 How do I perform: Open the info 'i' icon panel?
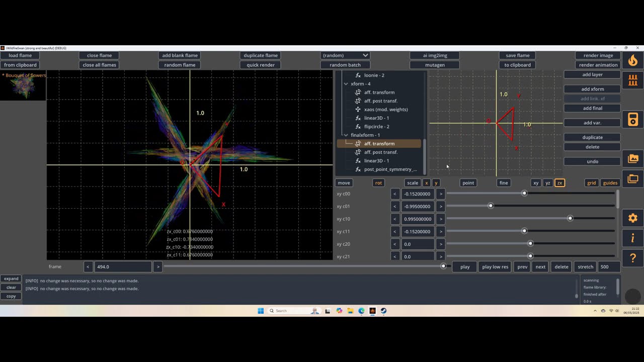tap(633, 238)
